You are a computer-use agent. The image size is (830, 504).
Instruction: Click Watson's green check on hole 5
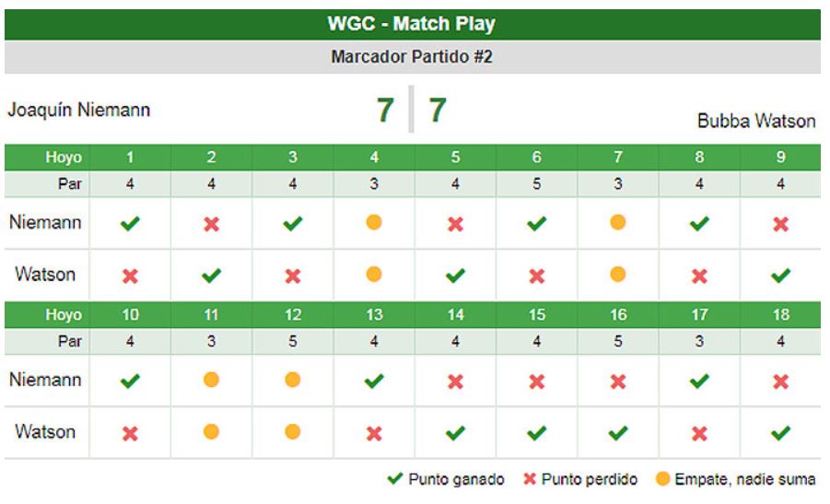tap(455, 275)
